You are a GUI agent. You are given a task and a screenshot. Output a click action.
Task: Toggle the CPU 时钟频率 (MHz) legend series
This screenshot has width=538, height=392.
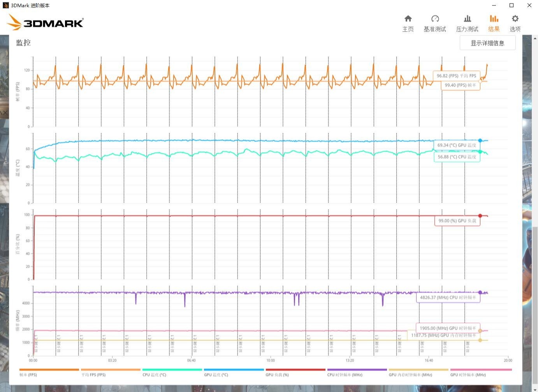pyautogui.click(x=357, y=372)
